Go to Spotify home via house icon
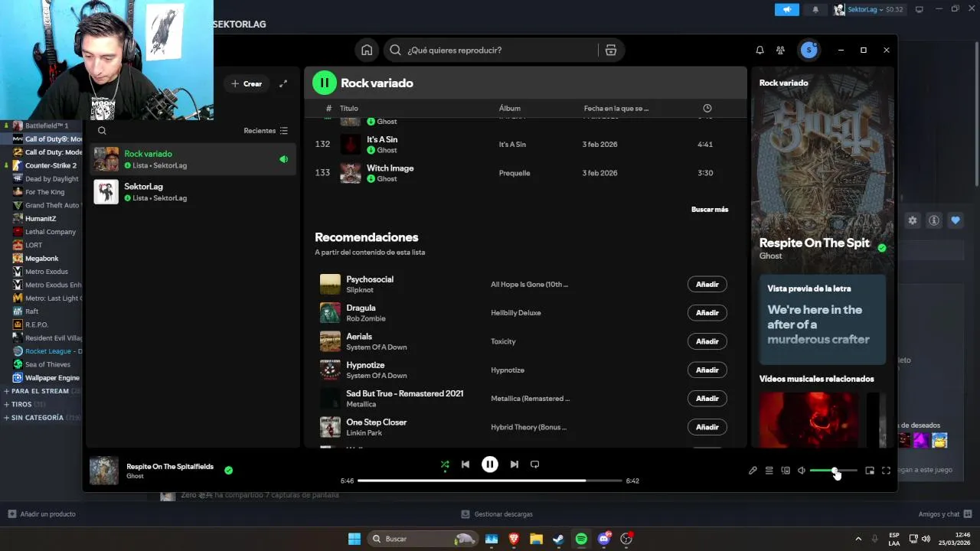This screenshot has height=551, width=980. (367, 51)
